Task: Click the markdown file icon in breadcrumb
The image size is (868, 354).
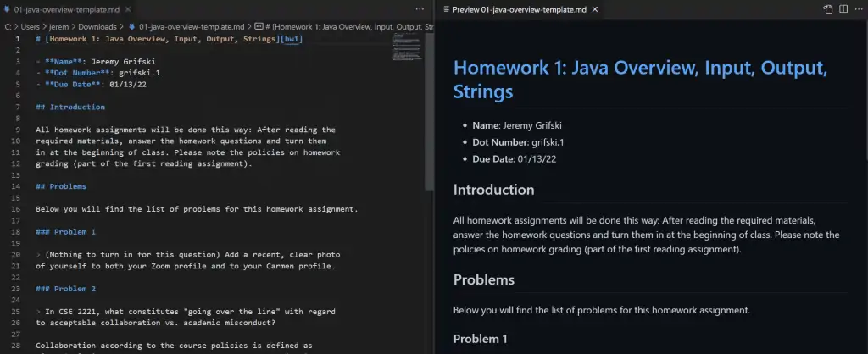Action: (x=131, y=26)
